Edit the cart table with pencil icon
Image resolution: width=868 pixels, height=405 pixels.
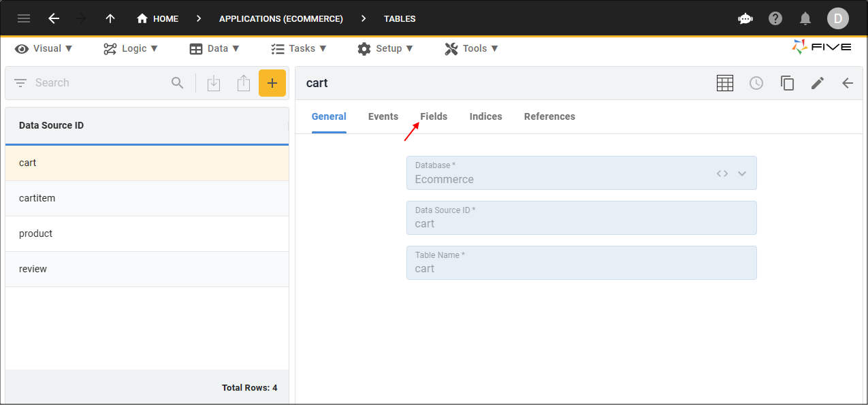tap(818, 83)
